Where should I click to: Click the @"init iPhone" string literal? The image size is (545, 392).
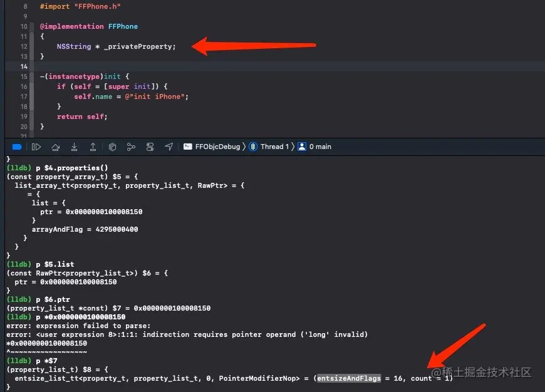[x=154, y=96]
